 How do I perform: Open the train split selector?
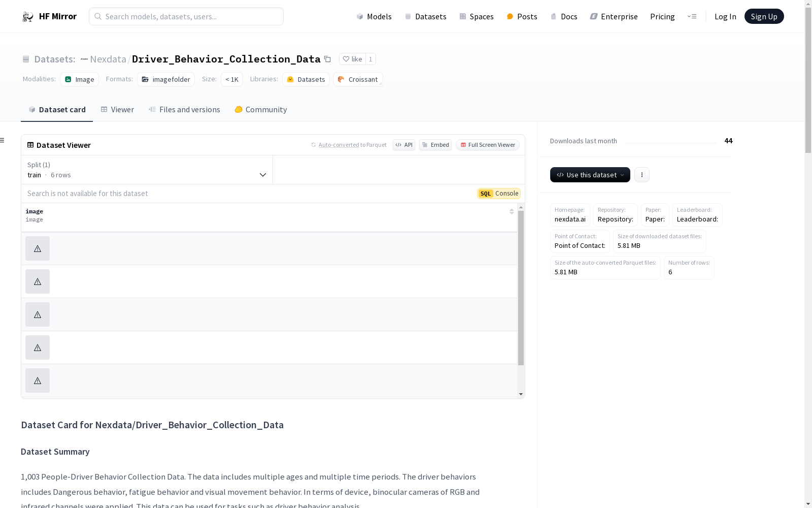tap(147, 170)
